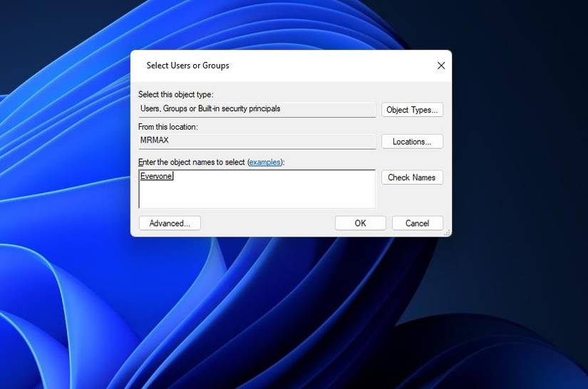Viewport: 588px width, 389px height.
Task: Click the 'Select Users or Groups' title
Action: tap(188, 66)
